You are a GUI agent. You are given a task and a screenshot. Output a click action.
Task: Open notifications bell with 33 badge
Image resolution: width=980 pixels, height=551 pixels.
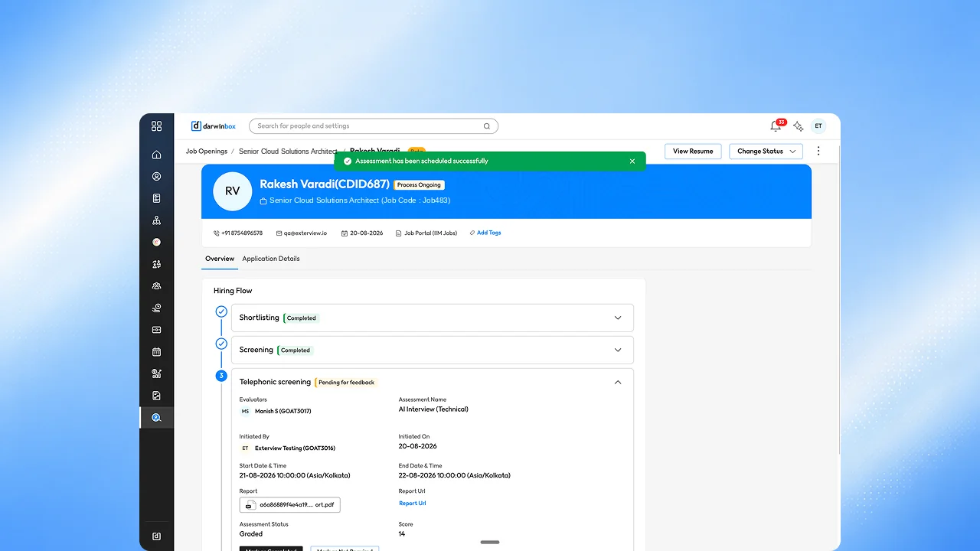coord(776,126)
